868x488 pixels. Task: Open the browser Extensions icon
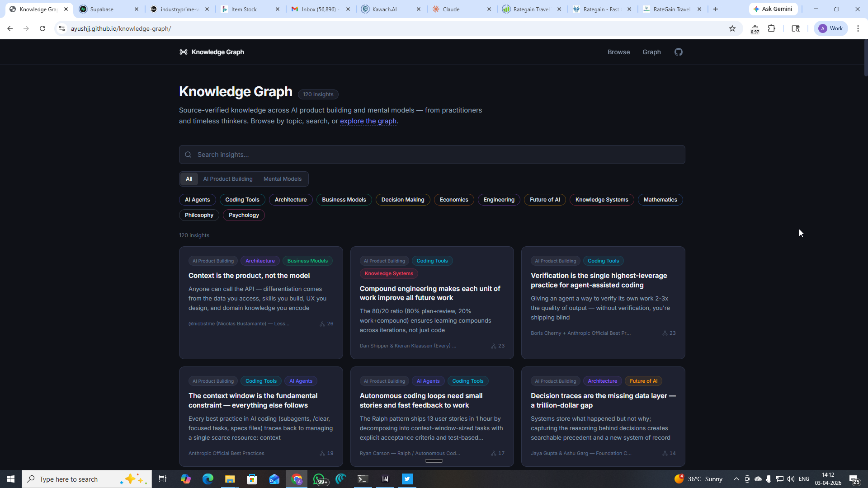772,28
